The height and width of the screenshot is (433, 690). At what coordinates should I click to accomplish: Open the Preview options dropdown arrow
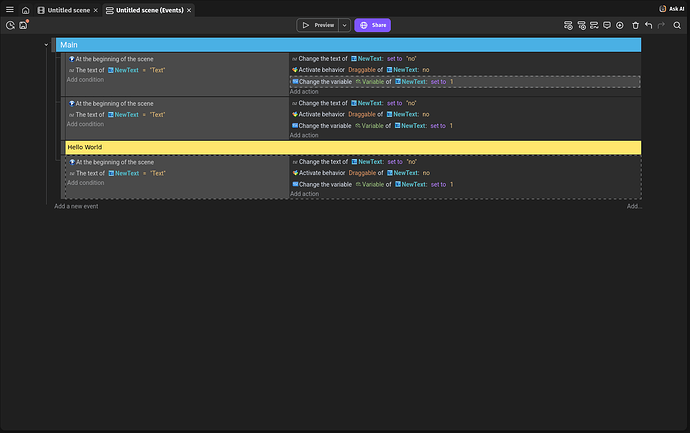[345, 25]
